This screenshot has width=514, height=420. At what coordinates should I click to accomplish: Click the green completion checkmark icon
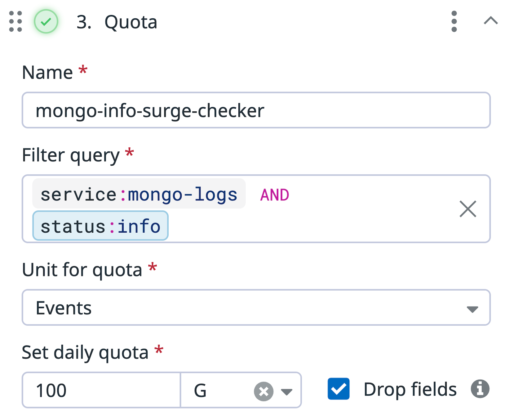pyautogui.click(x=46, y=22)
